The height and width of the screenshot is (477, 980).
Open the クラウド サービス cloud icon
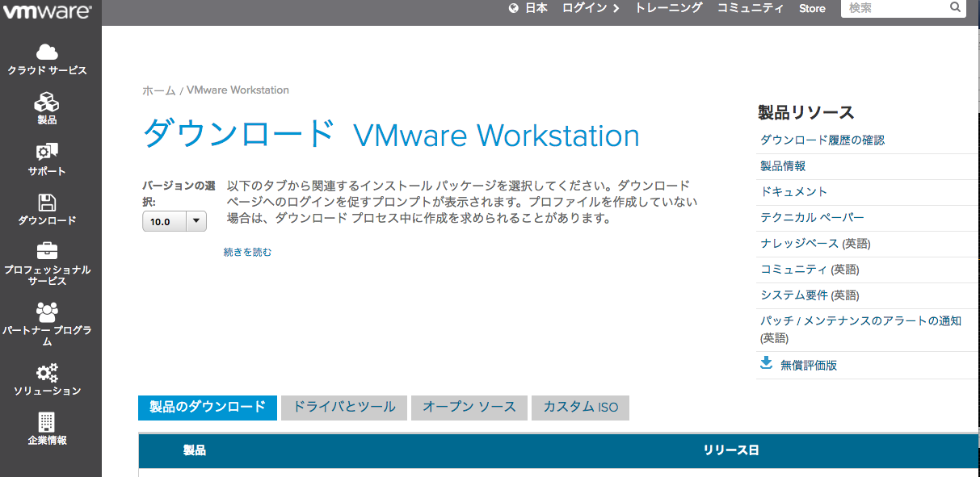(x=47, y=52)
